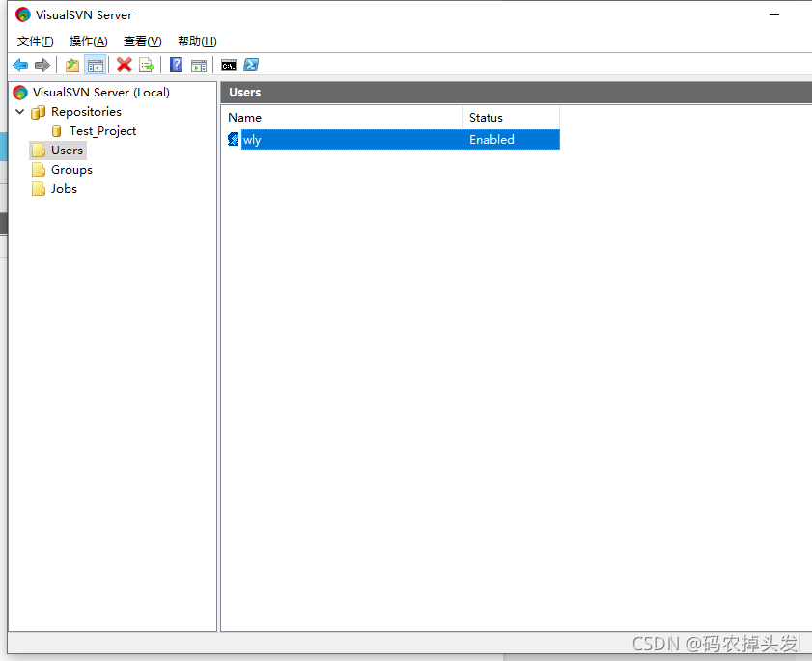Click the Up one level folder icon
812x661 pixels.
coord(72,66)
